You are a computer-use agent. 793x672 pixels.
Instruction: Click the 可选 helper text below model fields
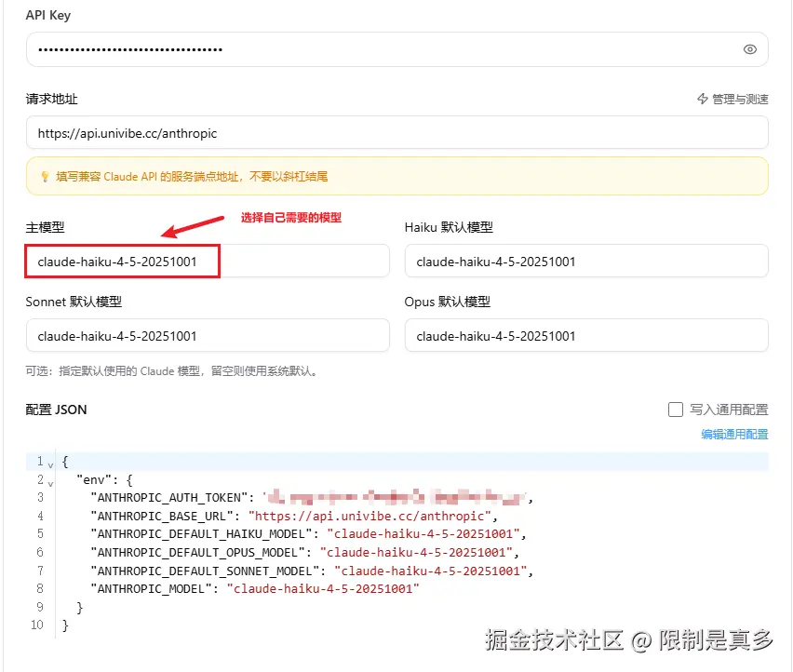[x=172, y=371]
